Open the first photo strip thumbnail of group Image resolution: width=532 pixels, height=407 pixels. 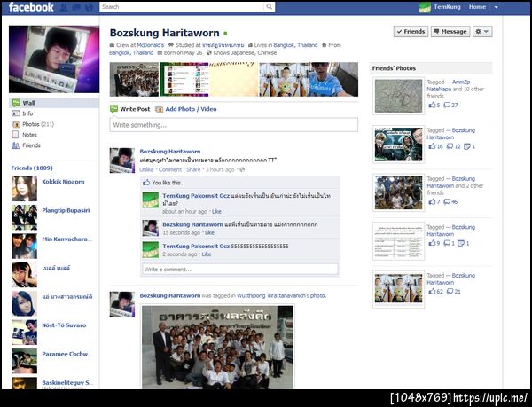point(134,80)
